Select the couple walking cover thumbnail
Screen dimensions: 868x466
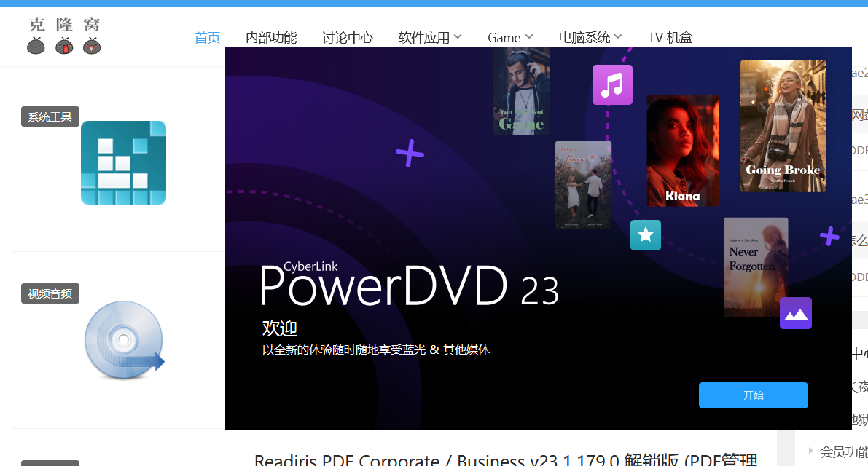click(x=584, y=185)
